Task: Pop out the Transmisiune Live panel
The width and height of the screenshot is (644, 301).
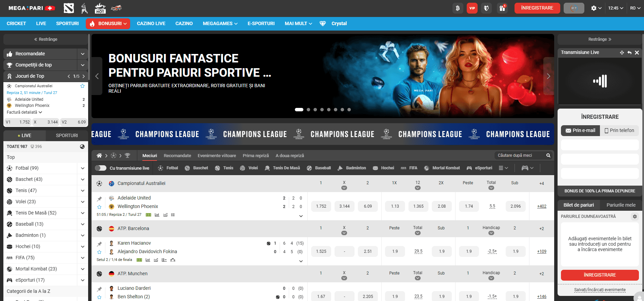Action: pyautogui.click(x=629, y=53)
